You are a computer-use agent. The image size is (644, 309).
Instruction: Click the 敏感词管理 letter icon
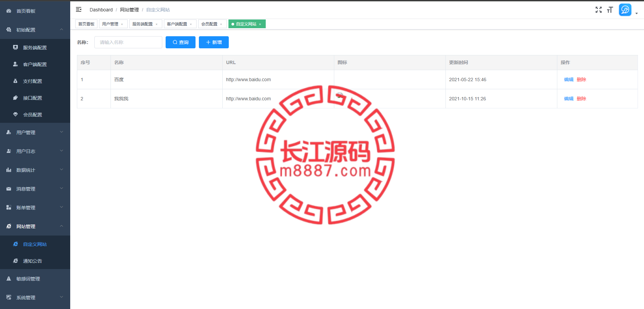pos(9,278)
